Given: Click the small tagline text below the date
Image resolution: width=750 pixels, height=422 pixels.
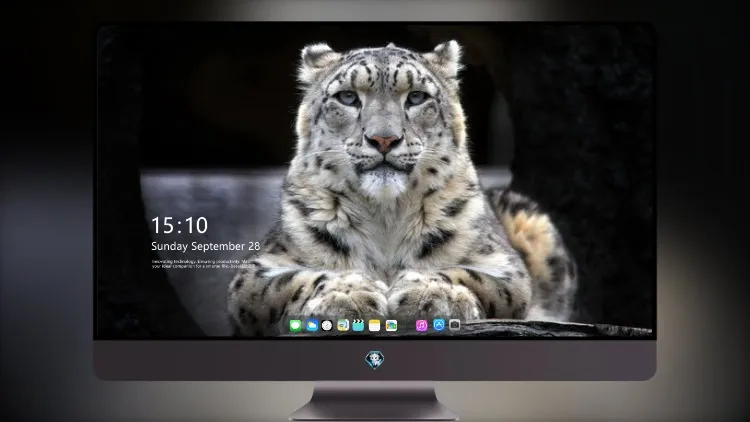Looking at the screenshot, I should pyautogui.click(x=201, y=264).
